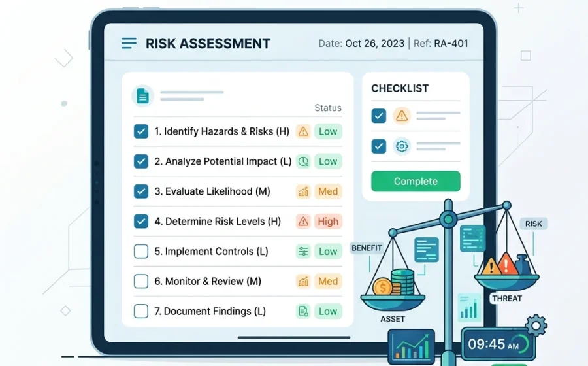Click the red alert icon for Determine Risk Levels
This screenshot has width=588, height=366.
tap(303, 222)
